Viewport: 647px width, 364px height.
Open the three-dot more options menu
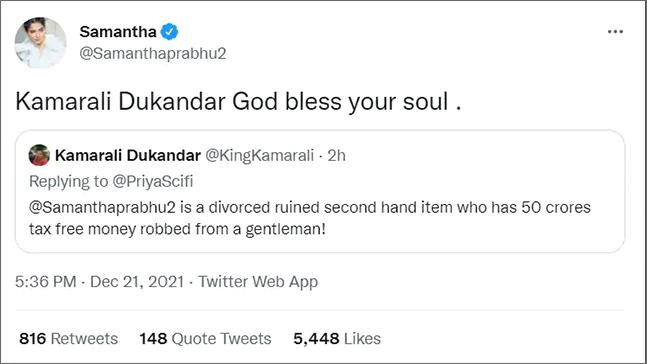(615, 32)
